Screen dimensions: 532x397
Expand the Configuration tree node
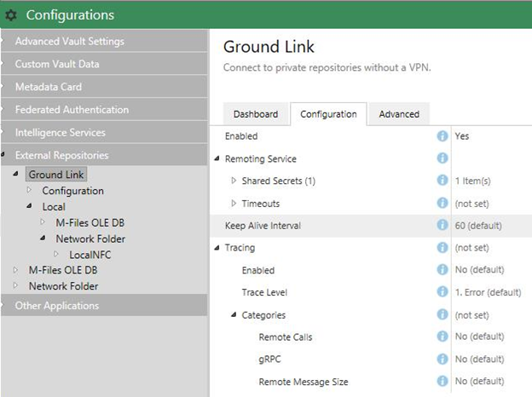pos(29,190)
